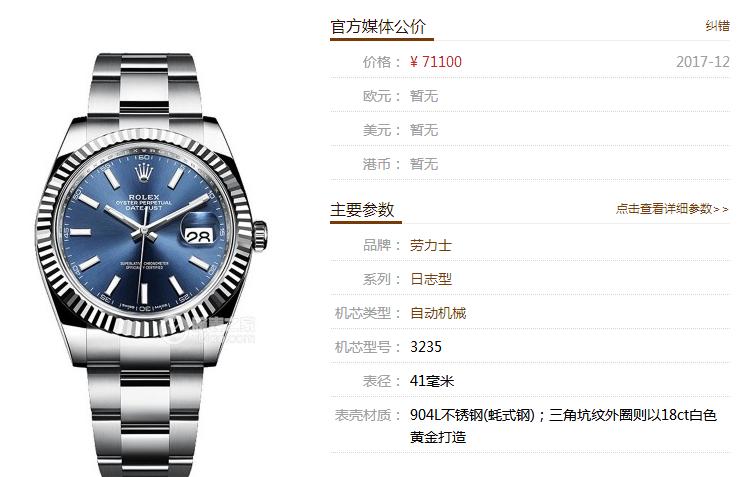The height and width of the screenshot is (477, 751).
Task: Click the 美元 暂无 dollar price row
Action: 530,130
